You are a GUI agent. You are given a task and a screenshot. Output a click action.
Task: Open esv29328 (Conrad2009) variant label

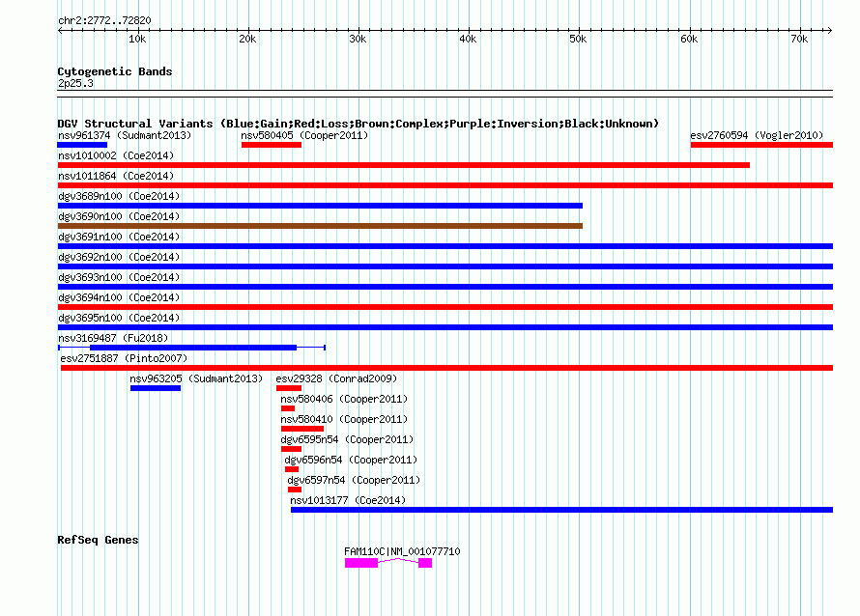(x=336, y=378)
